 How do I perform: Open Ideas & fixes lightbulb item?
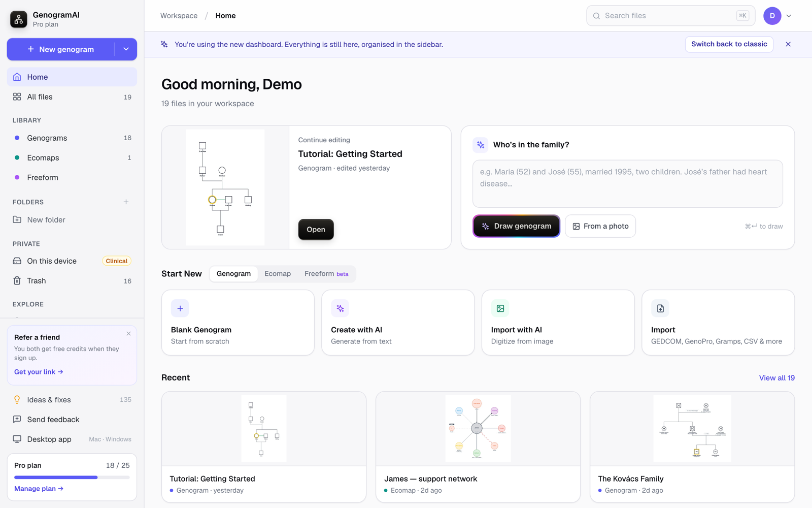(x=72, y=400)
